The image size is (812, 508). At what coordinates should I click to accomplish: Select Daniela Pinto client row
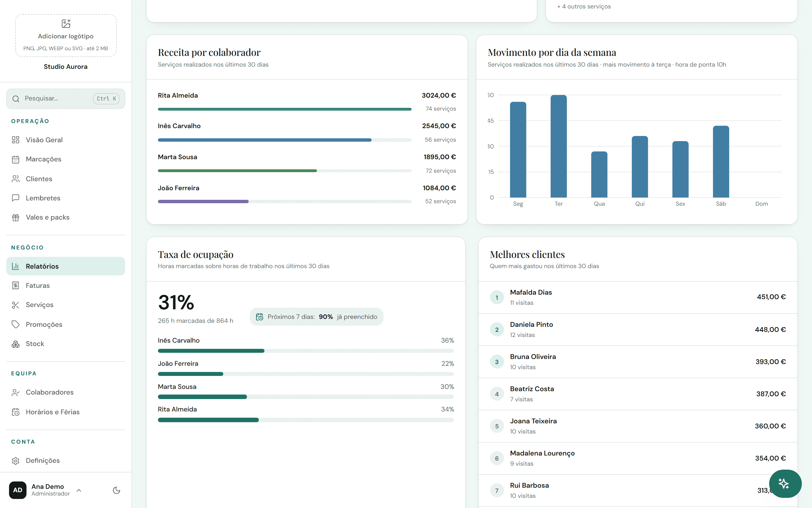click(637, 330)
